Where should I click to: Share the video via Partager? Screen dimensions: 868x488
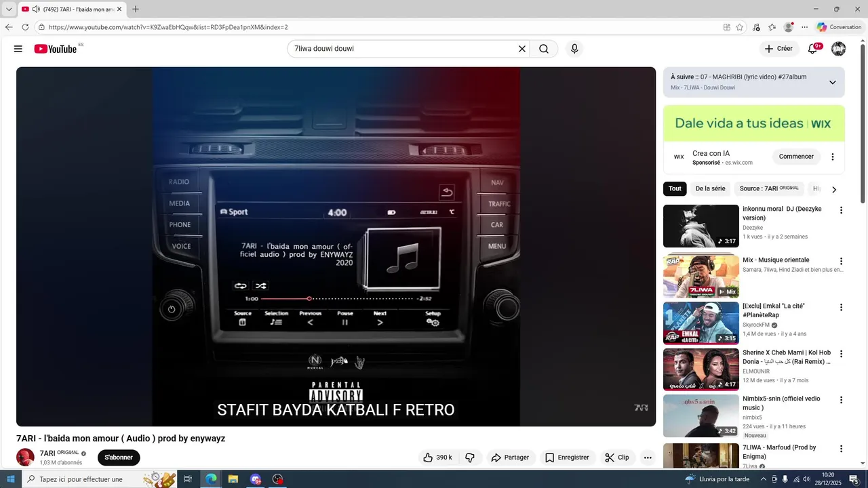510,457
